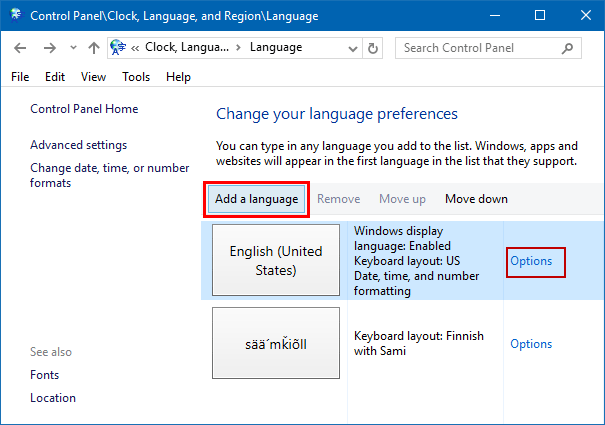Expand the address bar history dropdown
This screenshot has width=605, height=425.
tap(352, 48)
